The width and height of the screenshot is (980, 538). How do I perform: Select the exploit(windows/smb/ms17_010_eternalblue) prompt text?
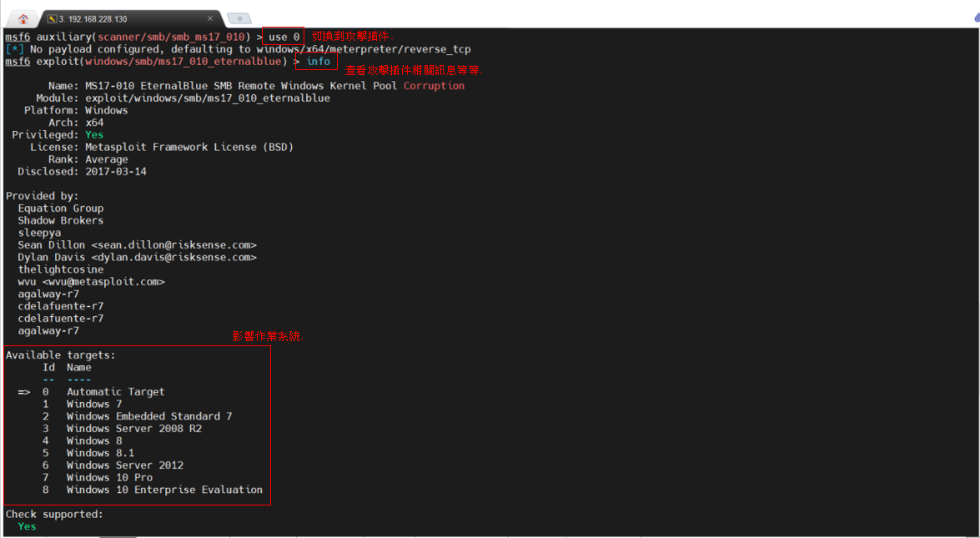pos(162,61)
